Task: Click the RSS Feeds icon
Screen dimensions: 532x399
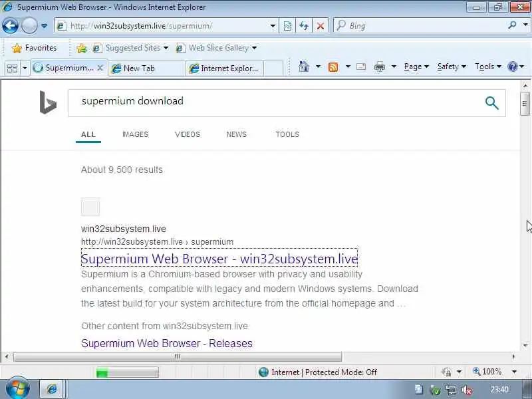Action: click(x=333, y=67)
